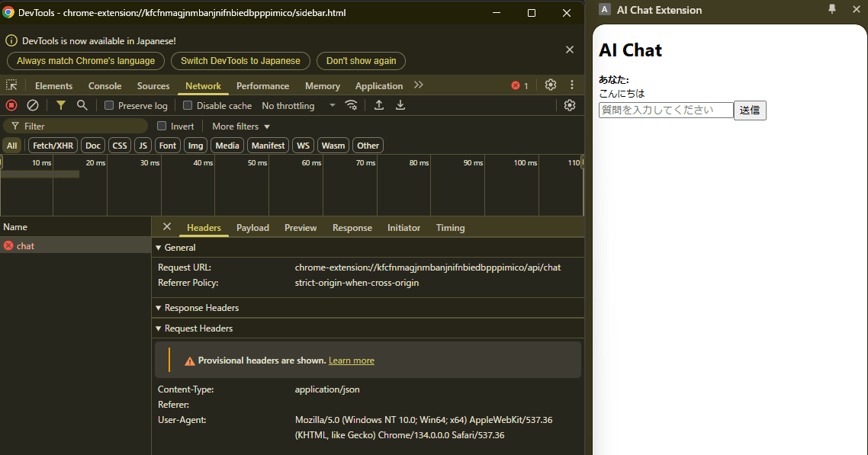
Task: Switch to the Elements panel
Action: pyautogui.click(x=53, y=85)
